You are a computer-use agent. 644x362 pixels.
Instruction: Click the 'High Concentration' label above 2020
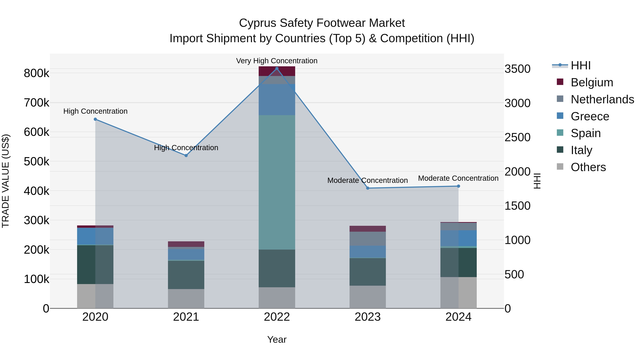[95, 111]
